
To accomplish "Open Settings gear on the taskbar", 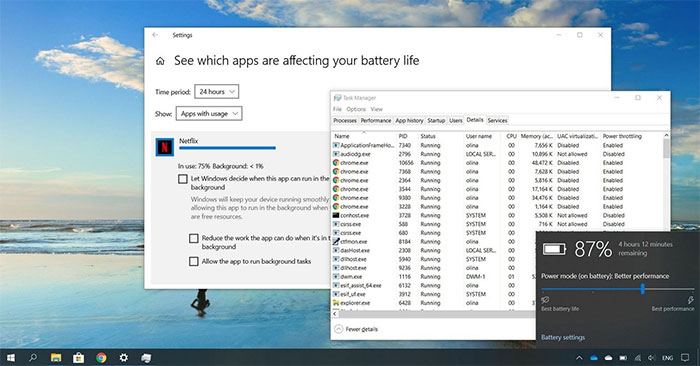I will coord(124,358).
